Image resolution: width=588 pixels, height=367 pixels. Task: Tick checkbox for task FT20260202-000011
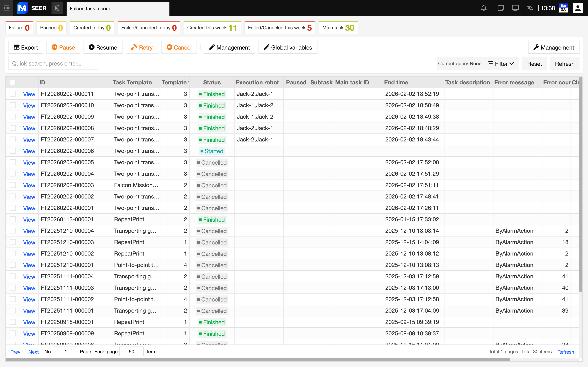pyautogui.click(x=13, y=94)
